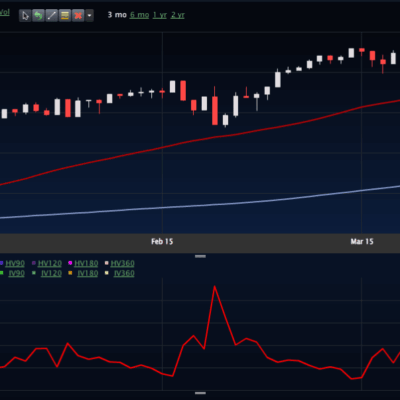Click the divider handle below volatility chart
This screenshot has width=400, height=400.
pyautogui.click(x=200, y=393)
